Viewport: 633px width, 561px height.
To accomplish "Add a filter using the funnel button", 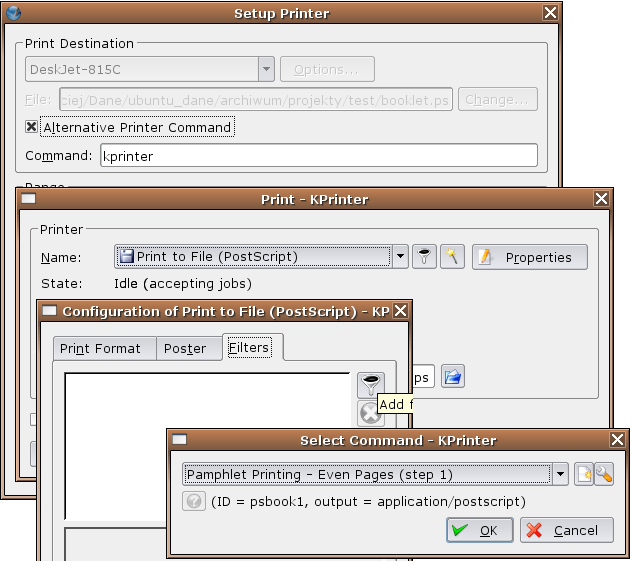I will [371, 384].
